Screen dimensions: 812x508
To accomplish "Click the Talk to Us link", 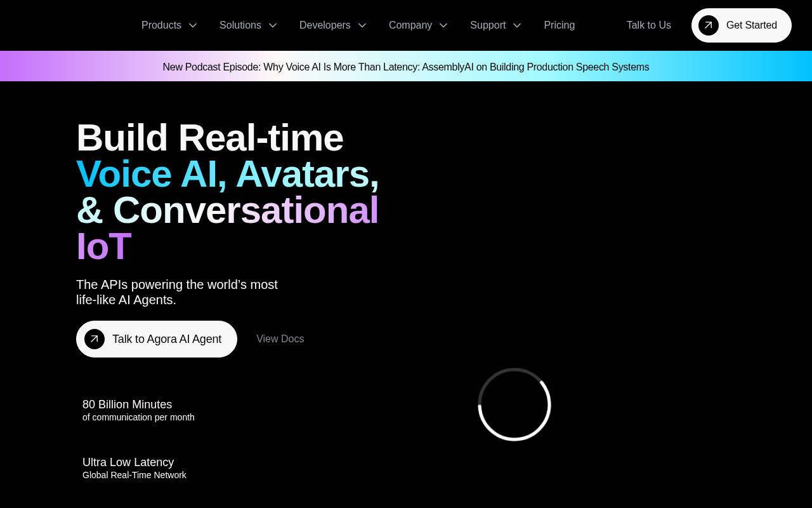I will pyautogui.click(x=649, y=25).
